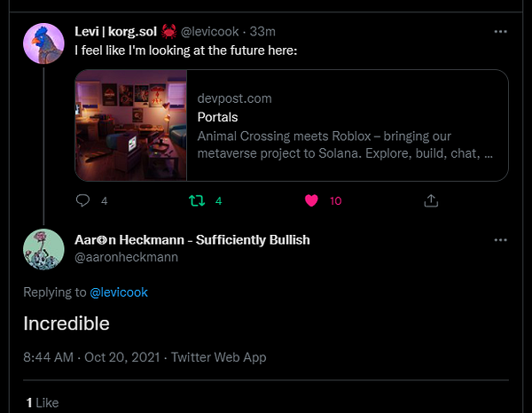Open the @aaronheckmann handle
This screenshot has width=532, height=413.
pyautogui.click(x=126, y=257)
